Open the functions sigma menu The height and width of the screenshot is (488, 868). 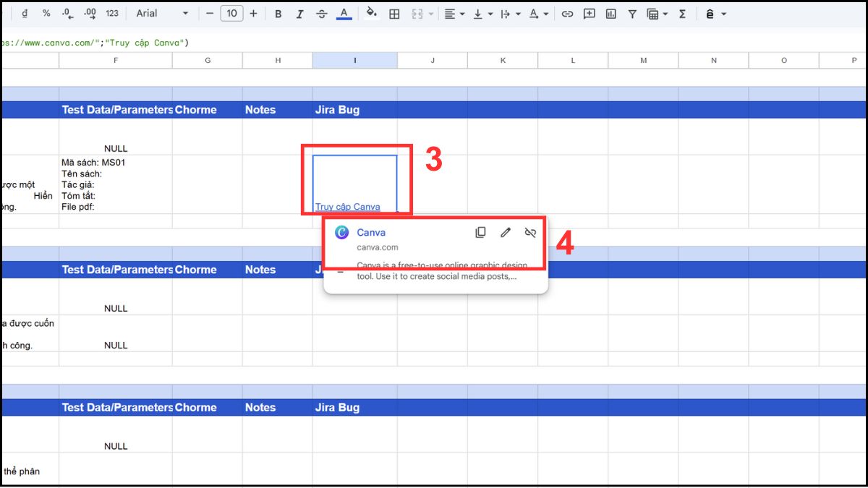(682, 13)
